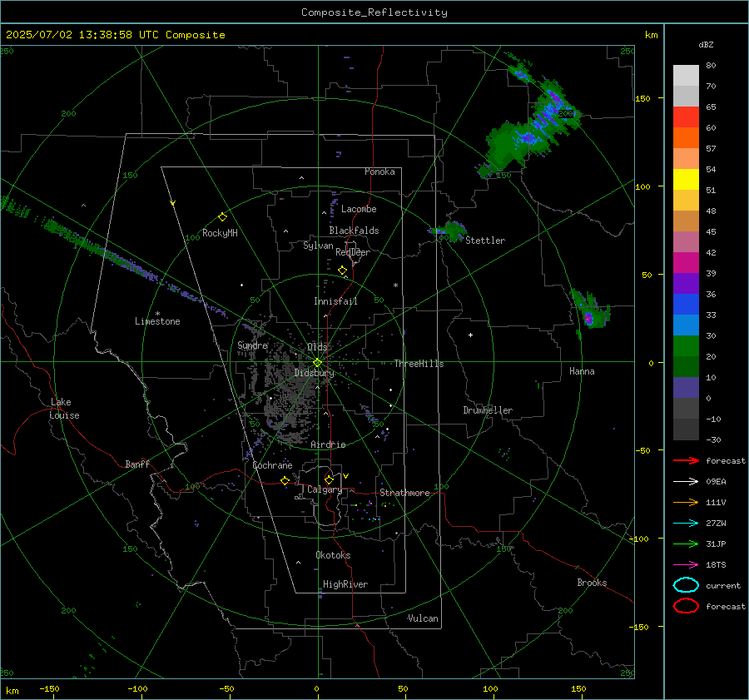Click the RedDeer city label
749x700 pixels.
click(x=353, y=252)
